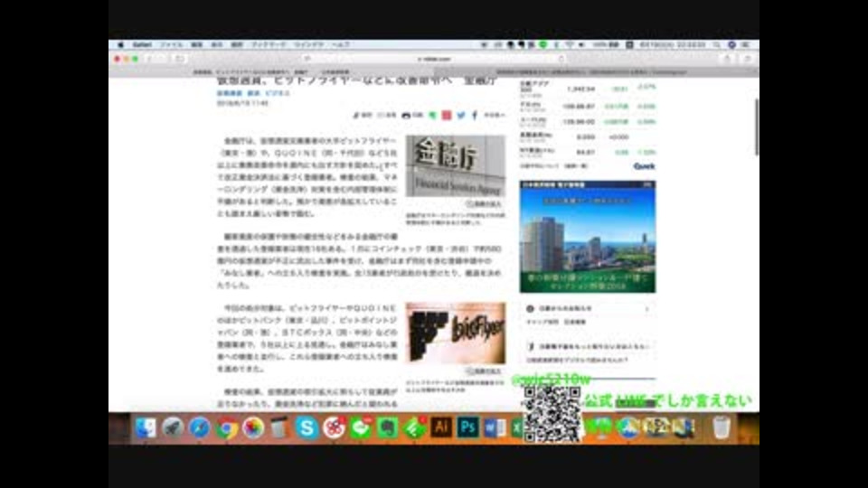The image size is (868, 488).
Task: Click the save icon under headline
Action: [362, 115]
